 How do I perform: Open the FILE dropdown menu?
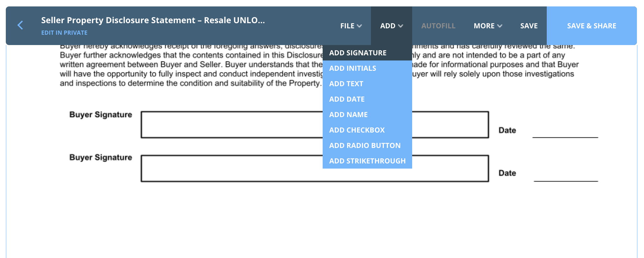pyautogui.click(x=351, y=26)
